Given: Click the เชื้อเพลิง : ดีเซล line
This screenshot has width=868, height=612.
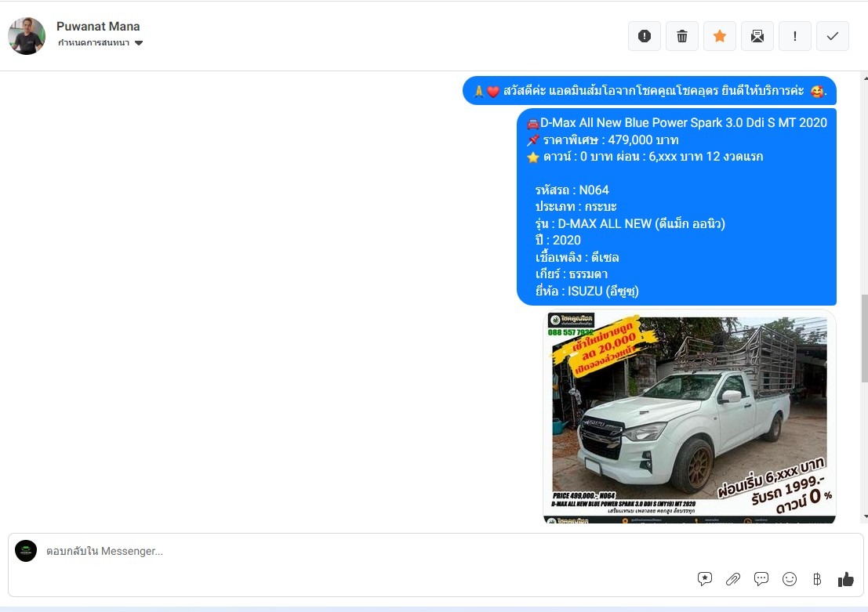Looking at the screenshot, I should pyautogui.click(x=577, y=257).
